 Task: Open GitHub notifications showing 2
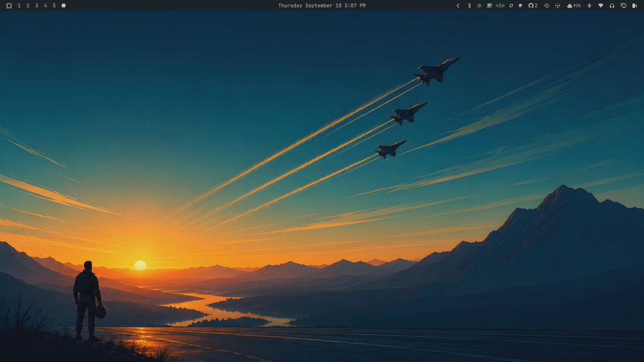coord(533,5)
